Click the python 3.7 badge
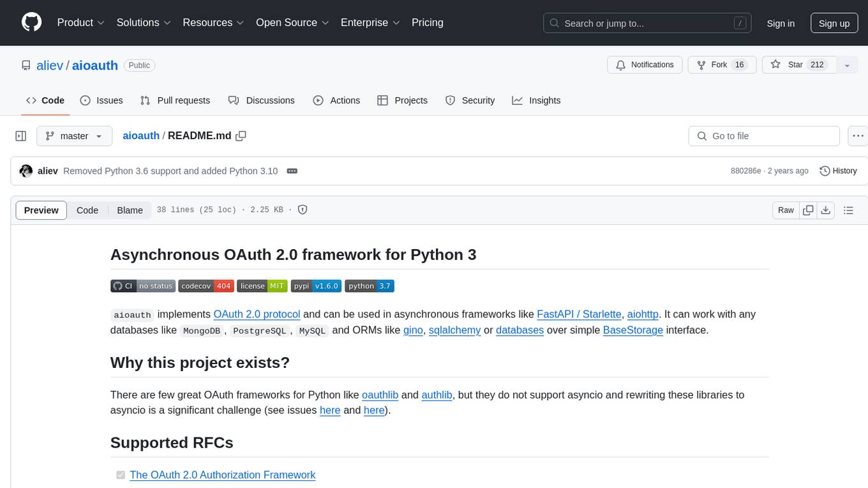The height and width of the screenshot is (488, 868). pos(370,286)
